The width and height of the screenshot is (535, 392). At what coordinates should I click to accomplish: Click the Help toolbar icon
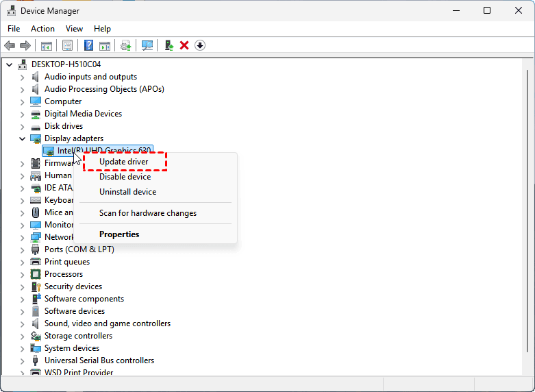tap(88, 45)
